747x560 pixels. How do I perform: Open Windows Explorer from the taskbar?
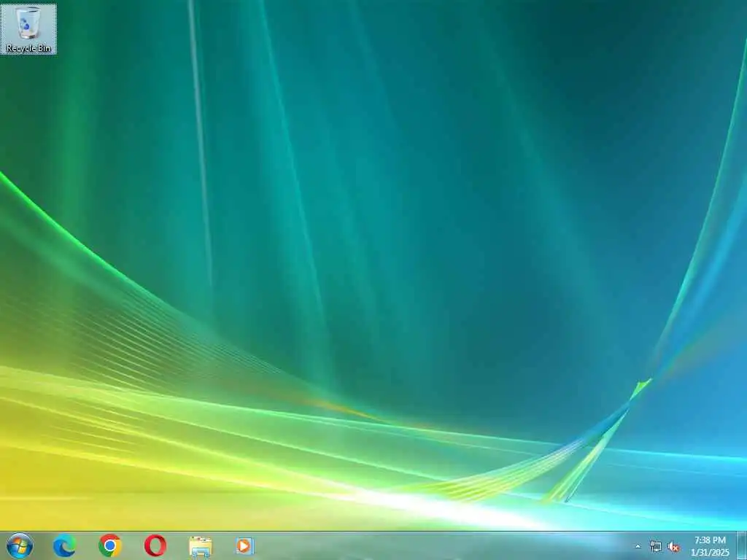(201, 546)
